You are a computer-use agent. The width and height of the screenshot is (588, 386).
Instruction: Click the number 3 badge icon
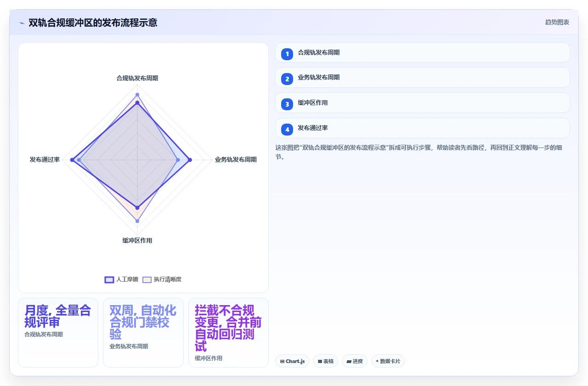(x=287, y=104)
